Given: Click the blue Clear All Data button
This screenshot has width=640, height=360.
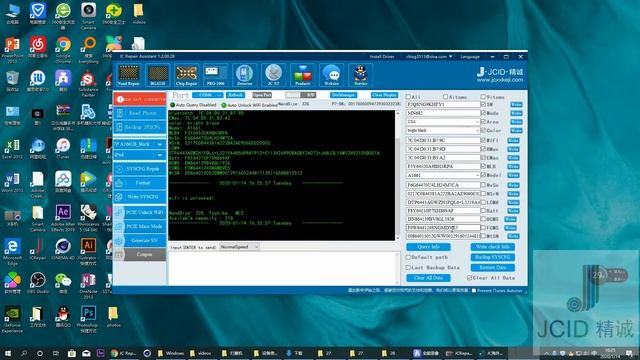Looking at the screenshot, I should coord(429,278).
